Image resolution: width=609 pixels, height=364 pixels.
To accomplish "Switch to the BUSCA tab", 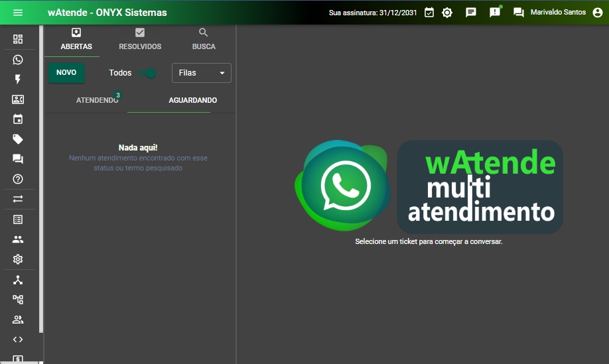I will [204, 40].
